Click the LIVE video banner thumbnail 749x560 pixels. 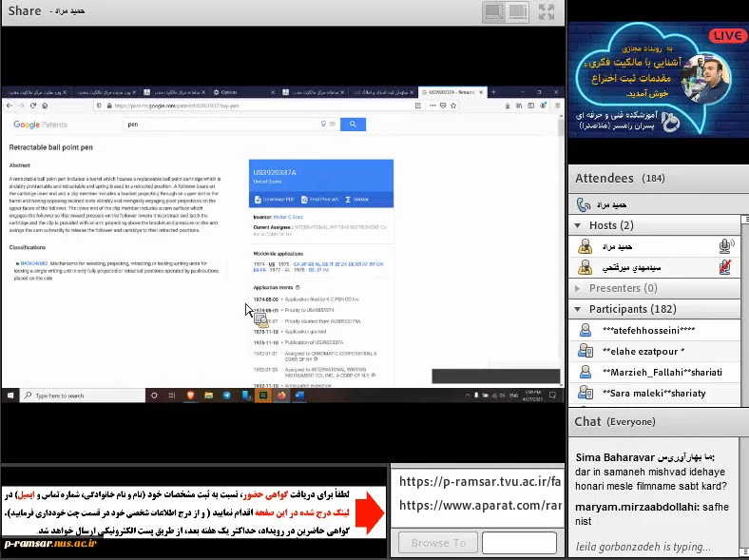pos(659,79)
